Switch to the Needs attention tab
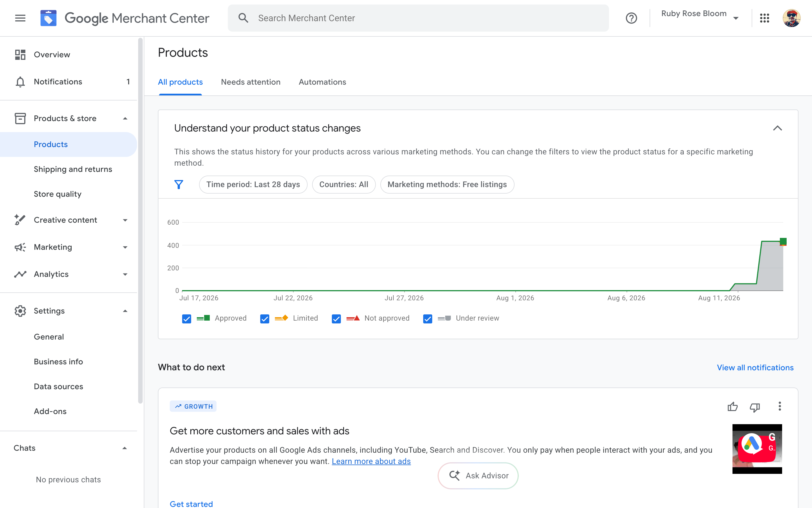Screen dimensions: 812x508 251,82
